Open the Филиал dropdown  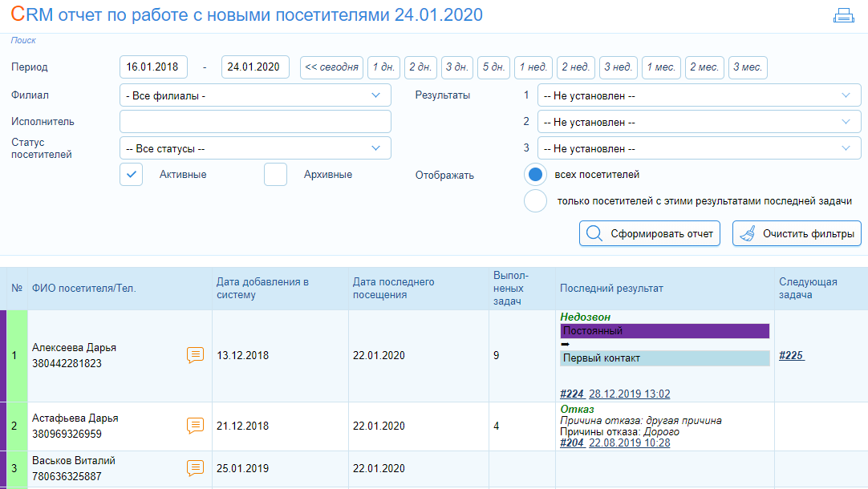(x=255, y=95)
